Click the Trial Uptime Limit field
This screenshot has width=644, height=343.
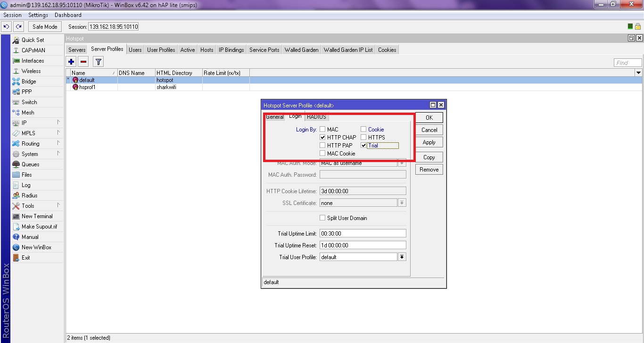point(363,233)
